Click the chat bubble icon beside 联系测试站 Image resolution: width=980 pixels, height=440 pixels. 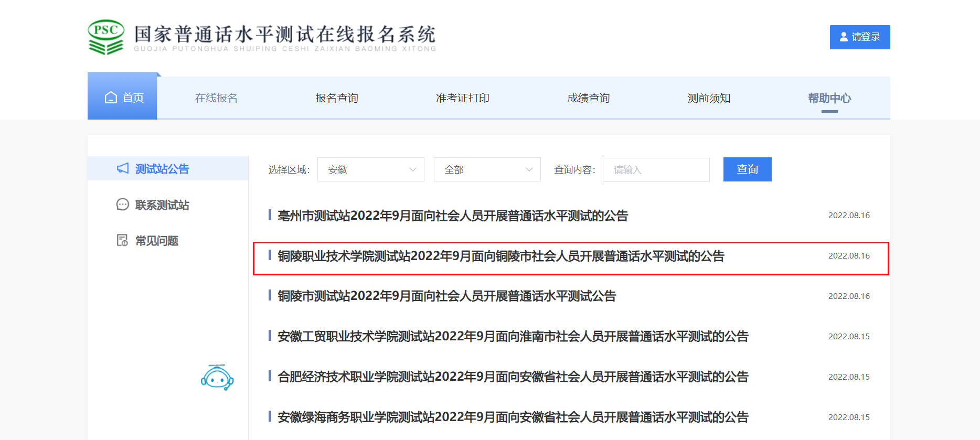pos(122,205)
